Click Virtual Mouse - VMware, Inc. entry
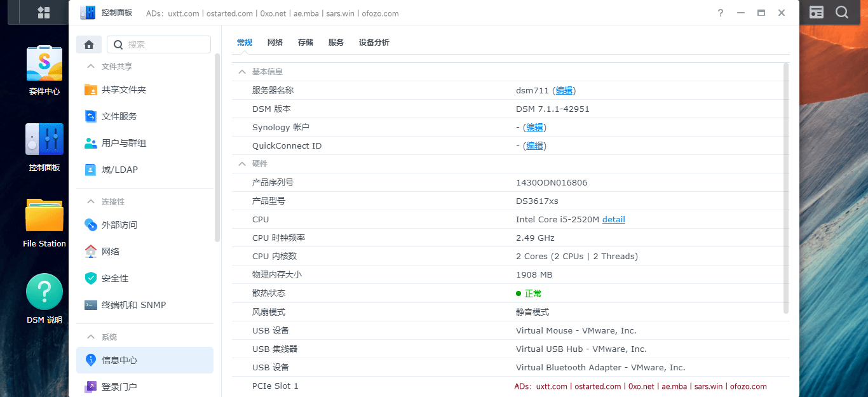The image size is (868, 397). point(576,330)
